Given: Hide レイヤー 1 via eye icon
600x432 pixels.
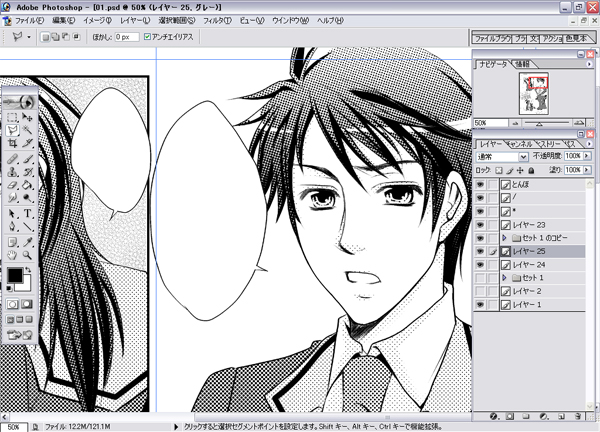Looking at the screenshot, I should [x=480, y=305].
